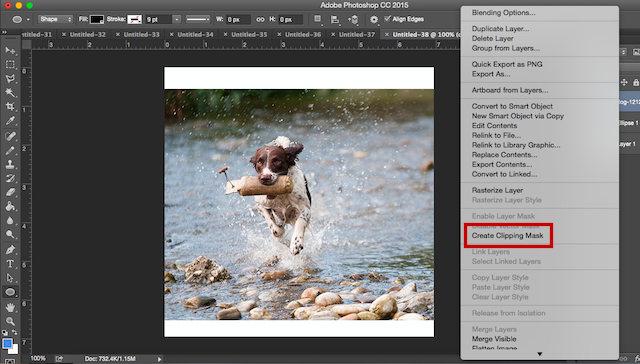Open path operations in options bar
The image size is (640, 364).
point(318,19)
